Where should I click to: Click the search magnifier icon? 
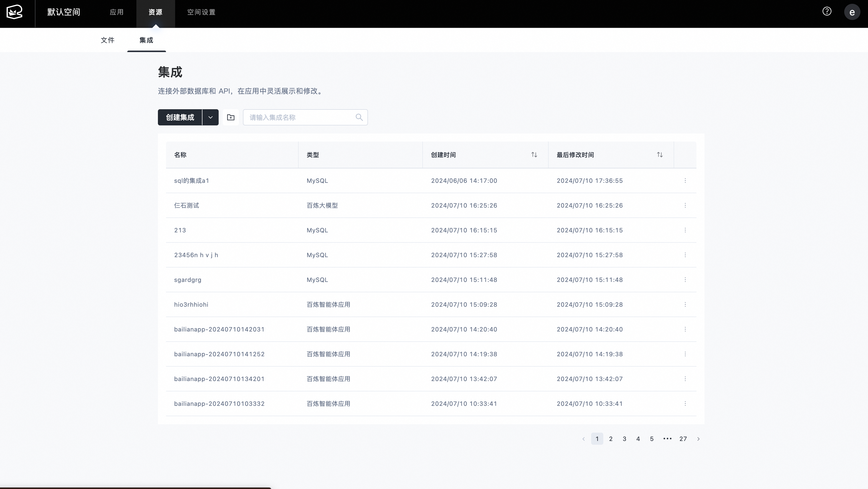coord(359,117)
